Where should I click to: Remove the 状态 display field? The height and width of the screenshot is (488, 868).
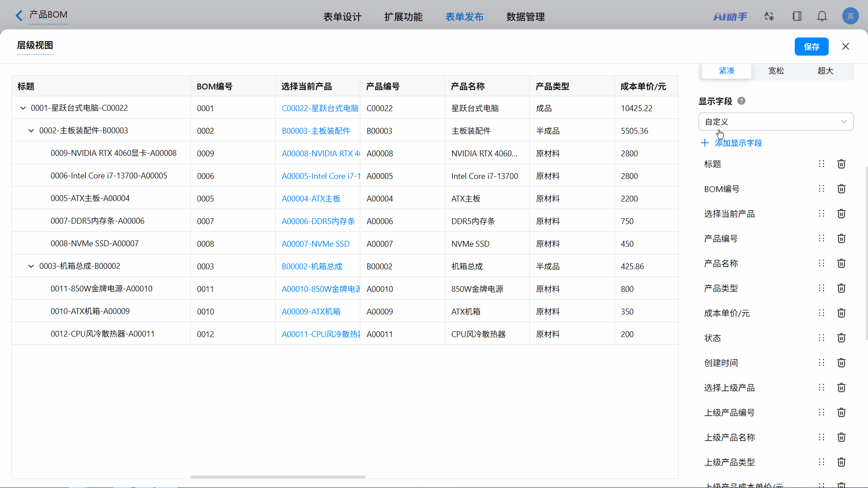coord(841,338)
